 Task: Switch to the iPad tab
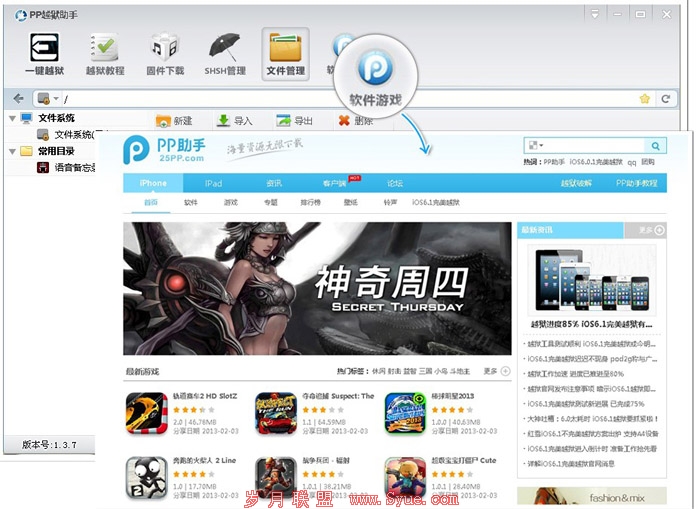tap(213, 184)
